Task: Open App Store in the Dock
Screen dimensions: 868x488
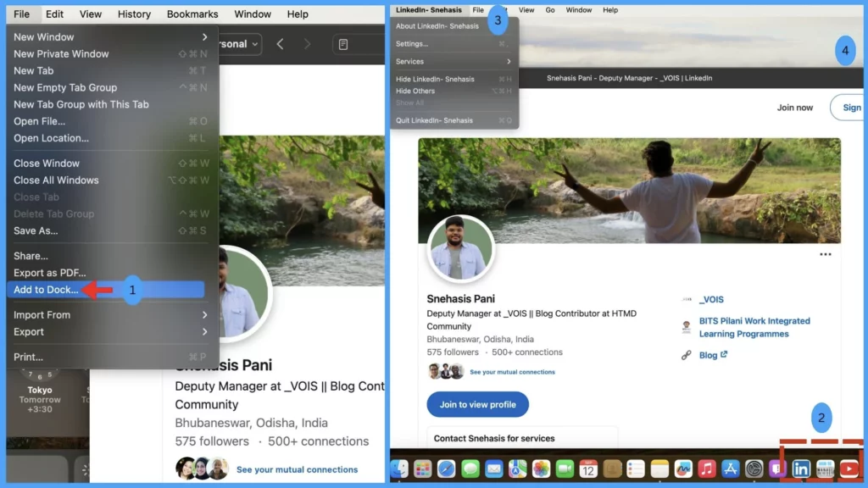Action: [730, 469]
